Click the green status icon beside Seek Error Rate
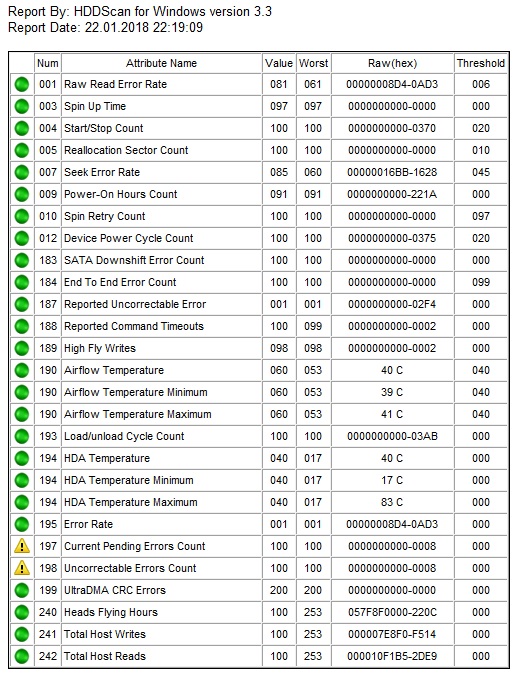Image resolution: width=530 pixels, height=688 pixels. pyautogui.click(x=21, y=172)
